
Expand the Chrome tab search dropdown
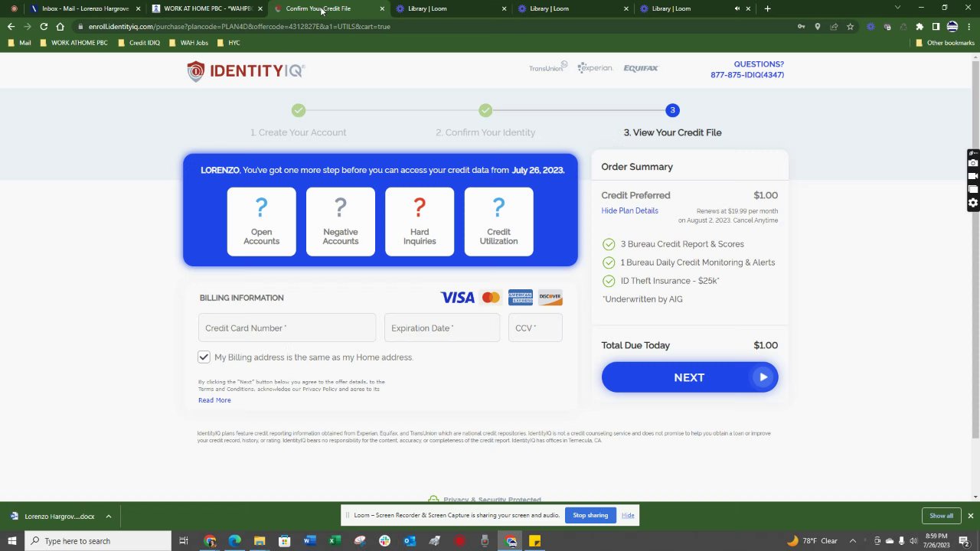coord(898,8)
